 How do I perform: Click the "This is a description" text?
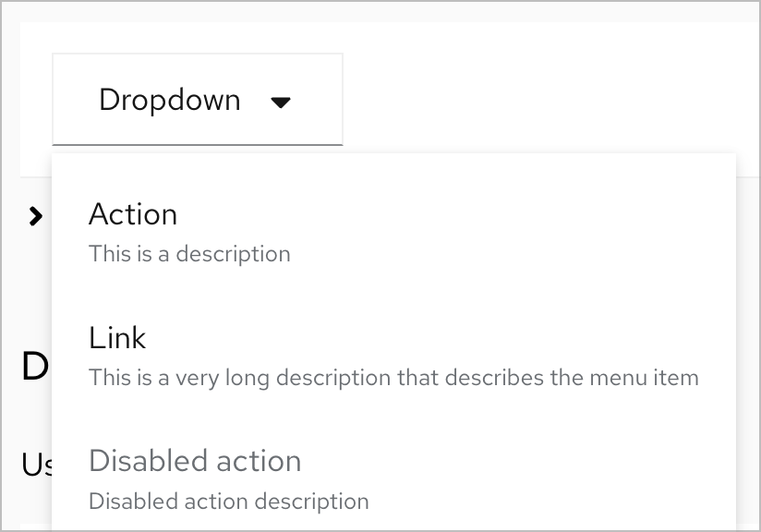pyautogui.click(x=189, y=254)
